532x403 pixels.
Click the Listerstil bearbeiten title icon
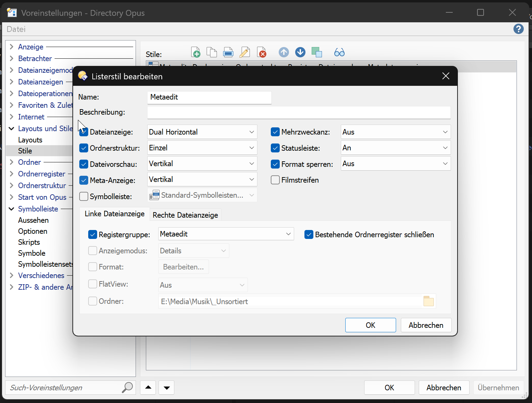tap(83, 76)
